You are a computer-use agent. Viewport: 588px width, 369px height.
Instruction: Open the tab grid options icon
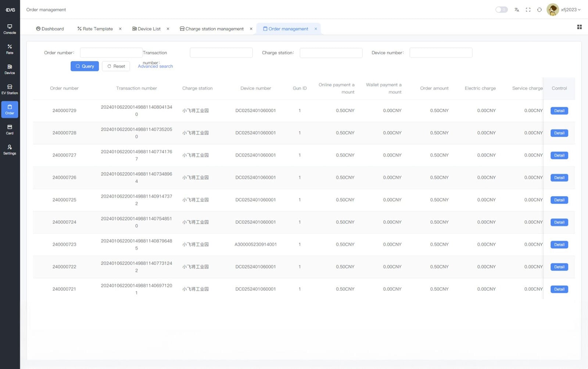(579, 27)
